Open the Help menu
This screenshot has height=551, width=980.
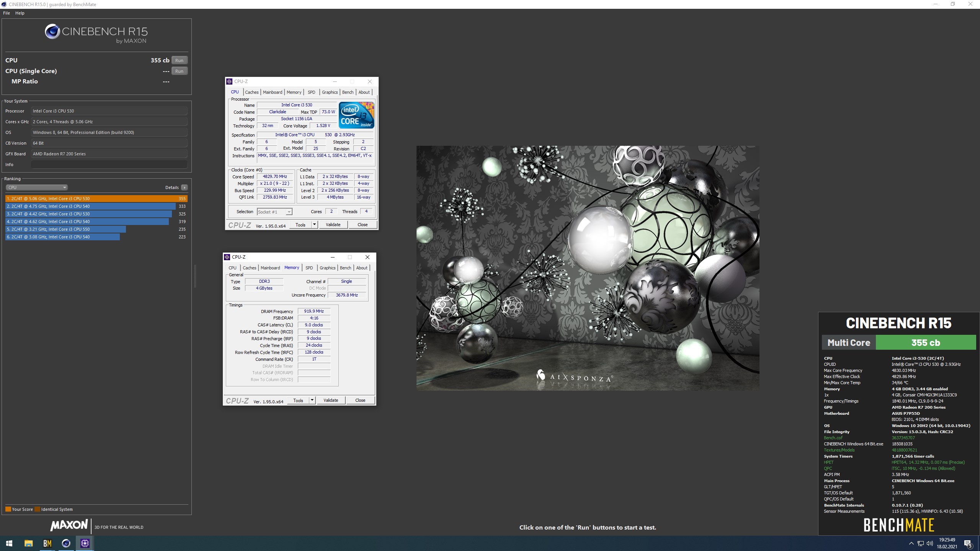click(20, 13)
